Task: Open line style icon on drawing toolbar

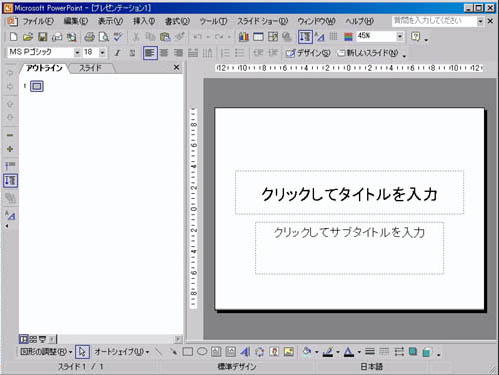Action: tap(370, 352)
